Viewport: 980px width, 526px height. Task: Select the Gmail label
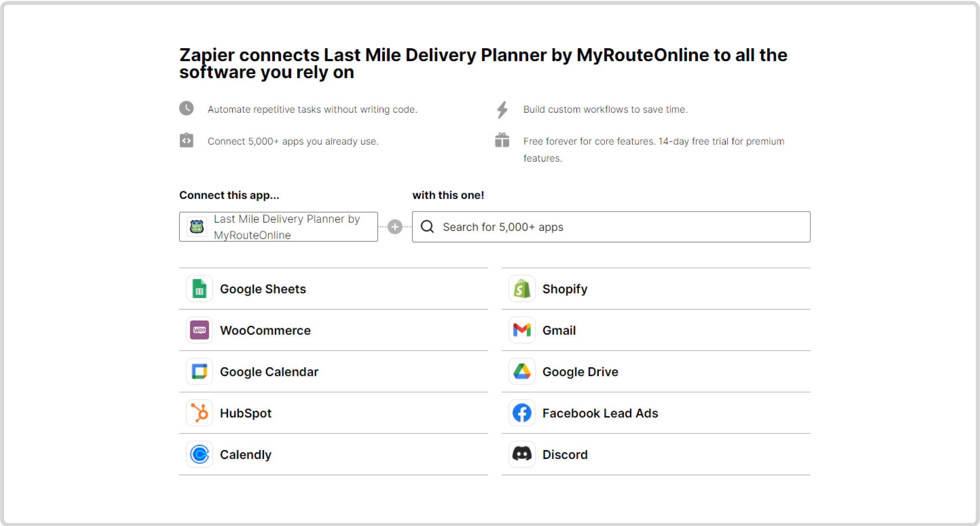pos(559,330)
